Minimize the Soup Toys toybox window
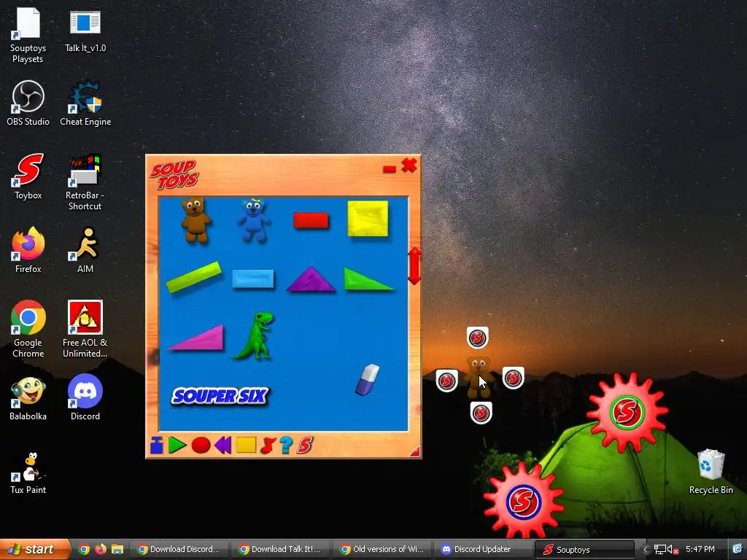The height and width of the screenshot is (560, 747). [390, 168]
